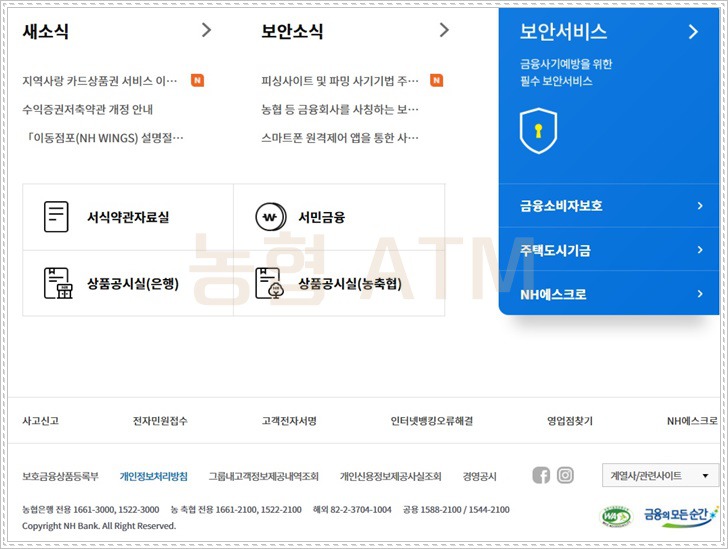The image size is (728, 549).
Task: Click the orange N badge beside 지역사랑 카드상품권
Action: (198, 80)
